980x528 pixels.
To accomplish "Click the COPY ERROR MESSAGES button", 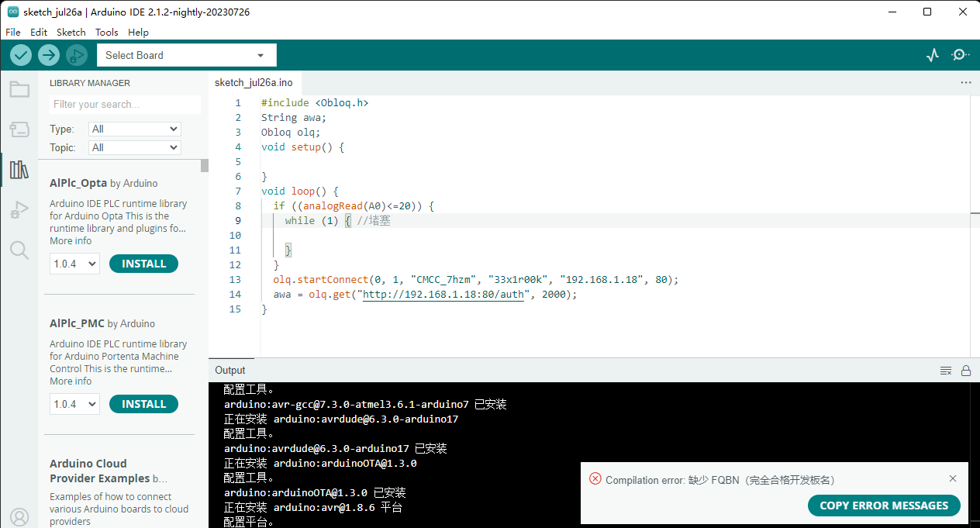I will pyautogui.click(x=884, y=506).
